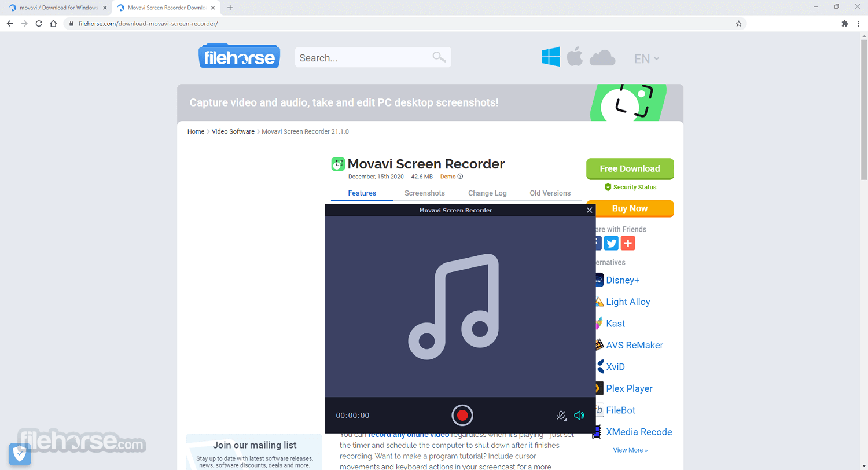Screen dimensions: 868x470
Task: Click the Demo license link
Action: point(448,177)
